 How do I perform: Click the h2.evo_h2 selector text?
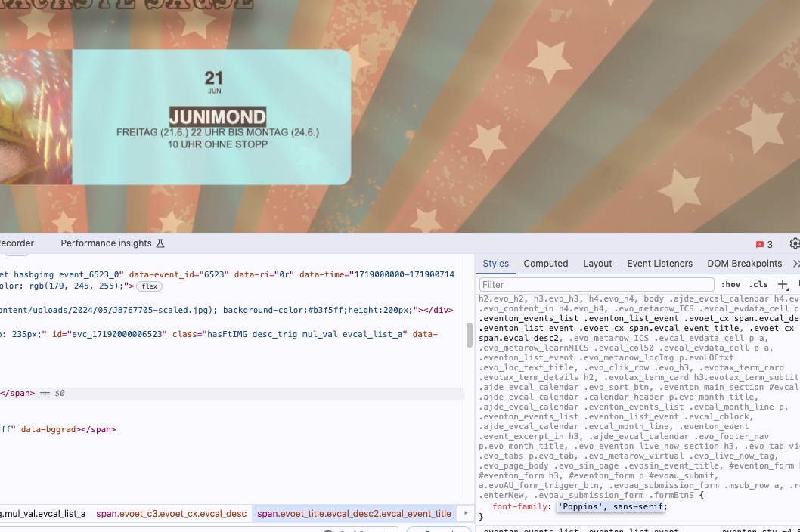point(504,299)
